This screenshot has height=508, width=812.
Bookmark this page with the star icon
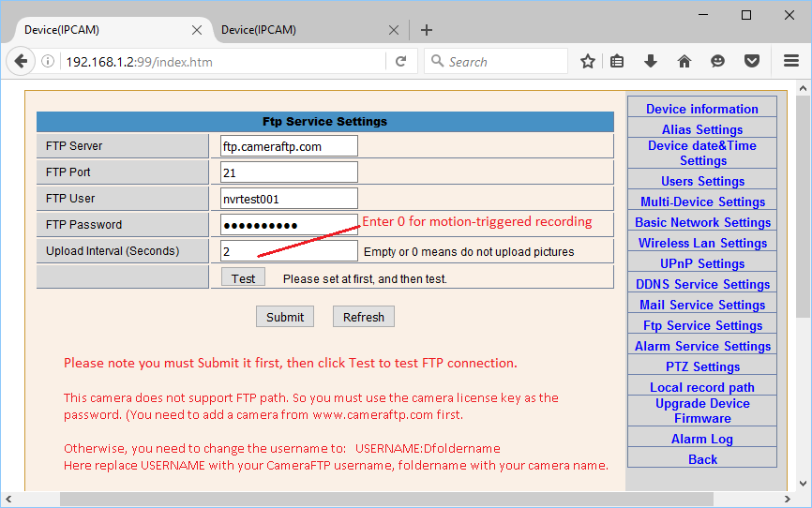pyautogui.click(x=587, y=62)
